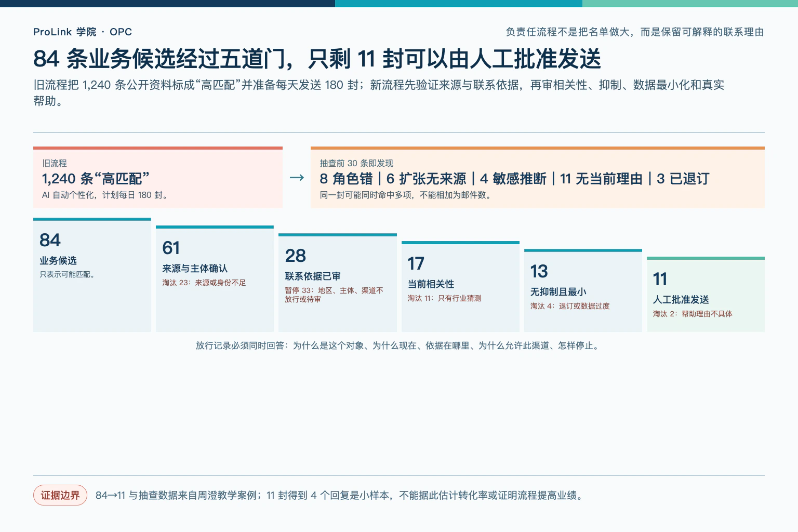Click the ProLink 学院 · OPC header label
Viewport: 798px width, 532px height.
(x=83, y=32)
